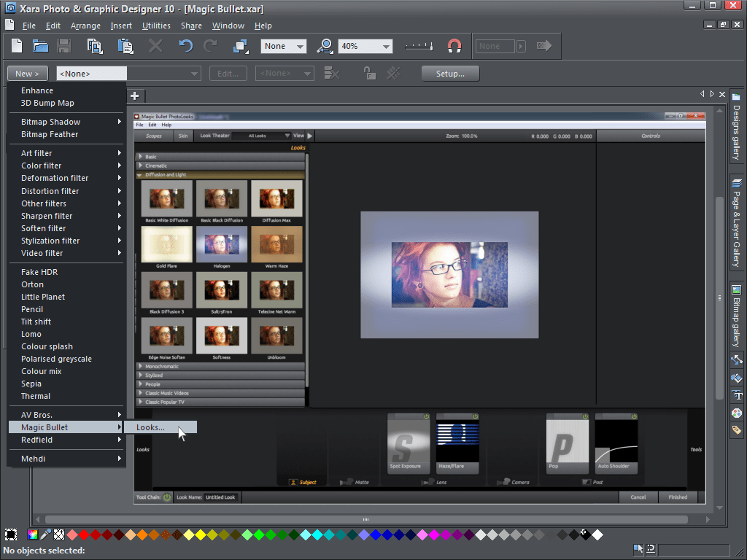
Task: Click the selector arrow status bar icon
Action: coord(638,549)
